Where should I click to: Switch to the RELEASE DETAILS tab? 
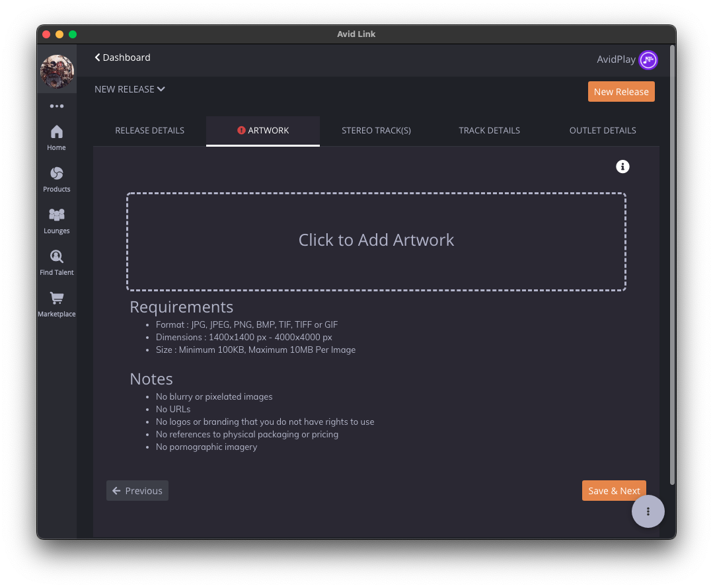coord(149,130)
